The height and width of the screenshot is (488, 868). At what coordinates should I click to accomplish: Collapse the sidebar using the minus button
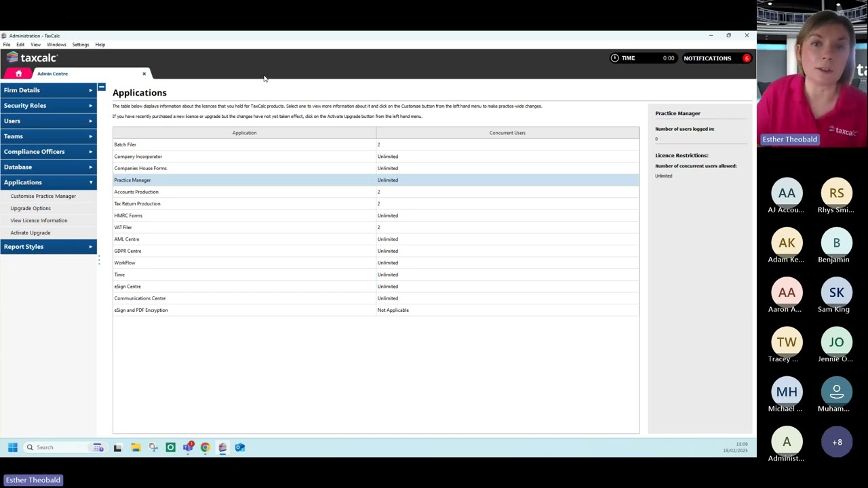(101, 87)
